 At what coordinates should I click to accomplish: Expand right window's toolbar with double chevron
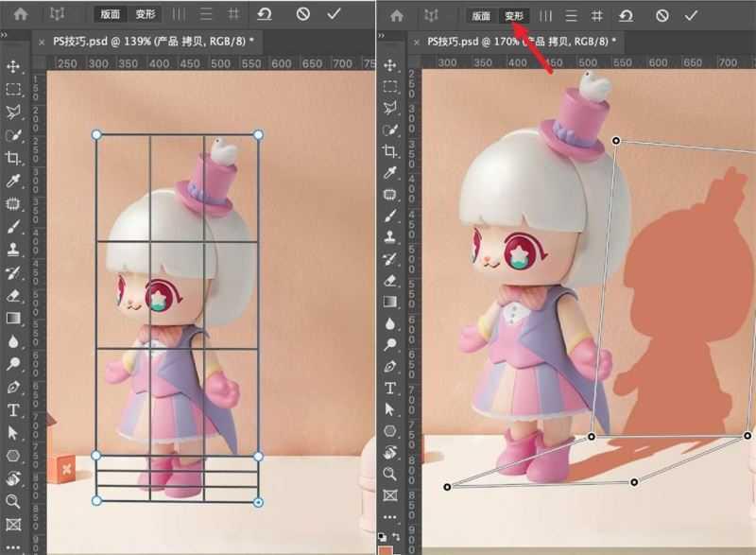click(x=382, y=34)
